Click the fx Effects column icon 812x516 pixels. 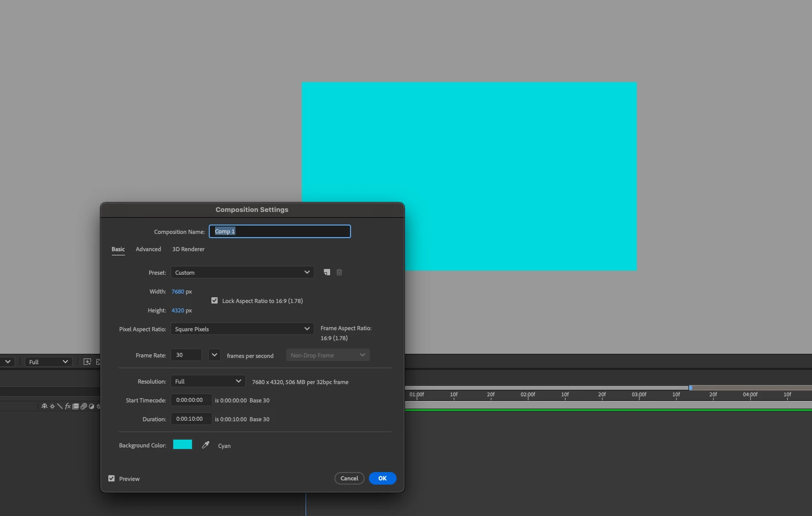tap(68, 406)
